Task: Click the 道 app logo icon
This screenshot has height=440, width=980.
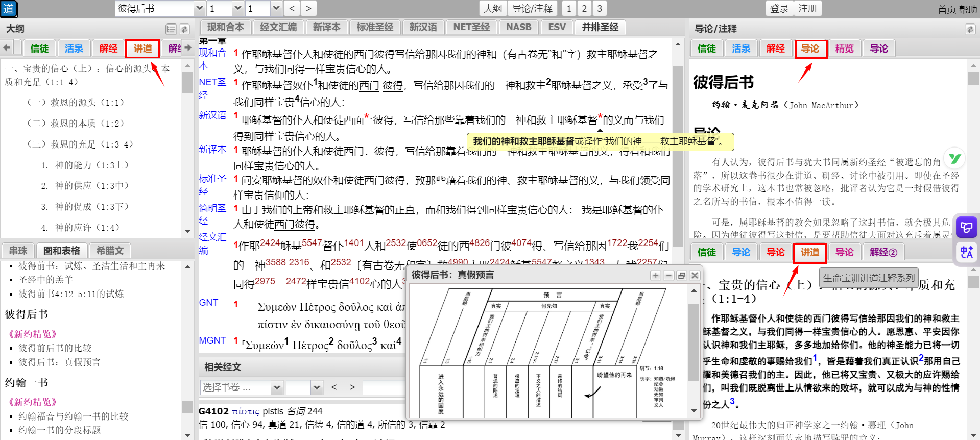Action: pos(9,9)
